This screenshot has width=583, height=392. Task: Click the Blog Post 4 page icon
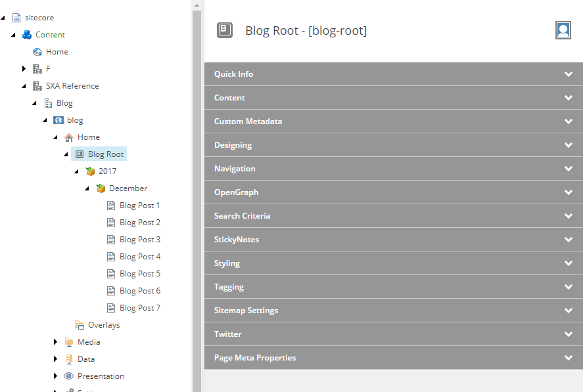[111, 257]
